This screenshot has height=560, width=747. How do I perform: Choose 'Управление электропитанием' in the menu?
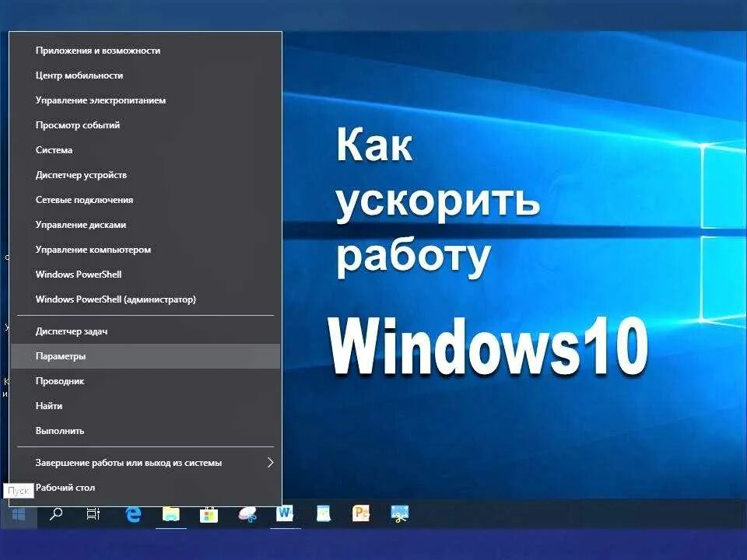click(146, 100)
